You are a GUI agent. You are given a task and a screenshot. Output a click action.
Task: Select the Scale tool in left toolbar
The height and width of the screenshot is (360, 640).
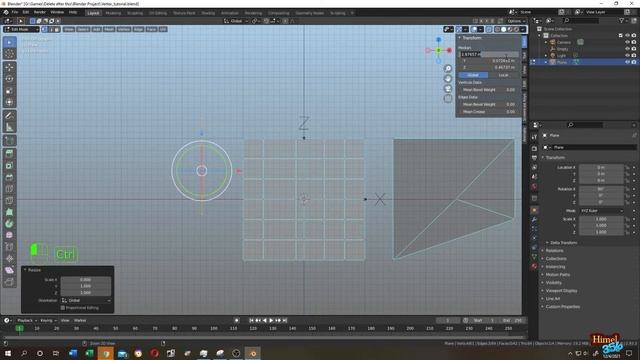[x=9, y=91]
